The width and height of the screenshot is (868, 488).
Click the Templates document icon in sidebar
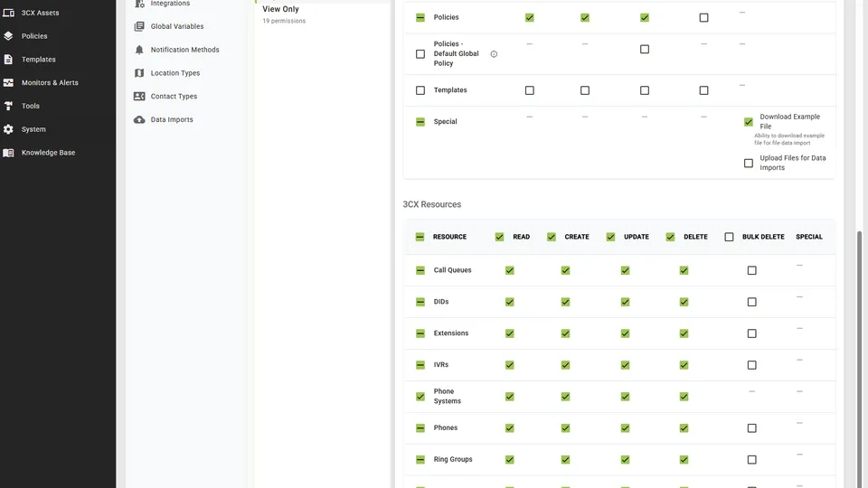point(8,60)
